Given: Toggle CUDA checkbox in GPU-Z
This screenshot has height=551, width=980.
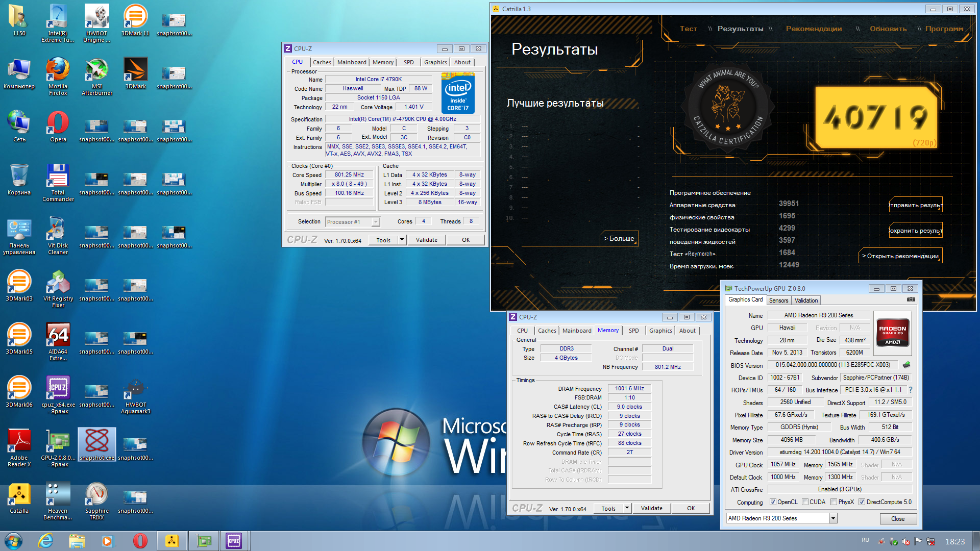Looking at the screenshot, I should pos(805,502).
